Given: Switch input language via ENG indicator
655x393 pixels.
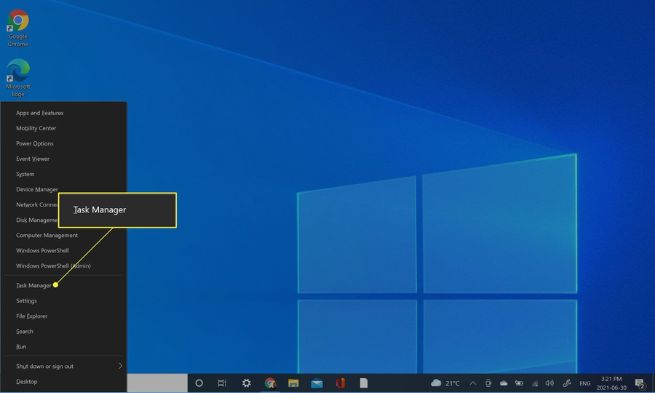Looking at the screenshot, I should point(585,383).
